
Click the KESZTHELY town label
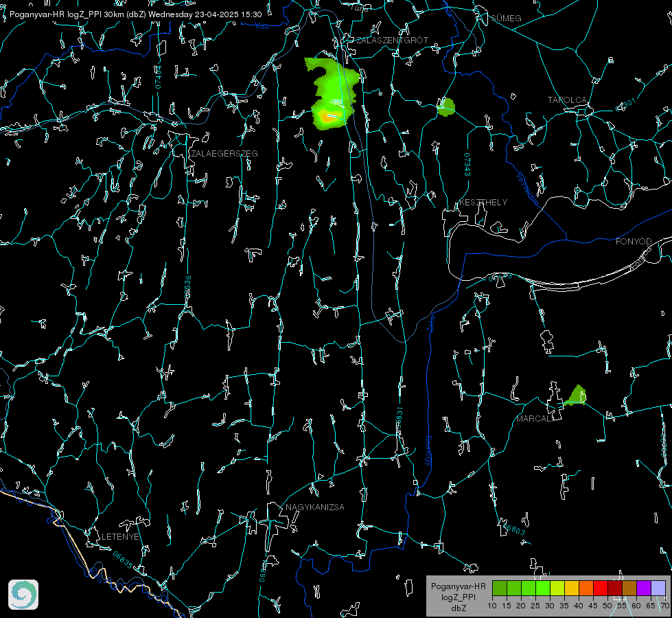tap(483, 203)
